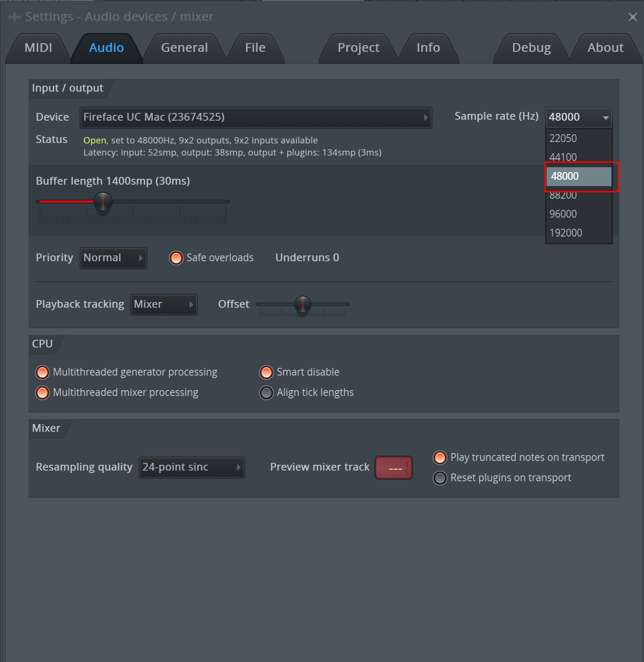The height and width of the screenshot is (662, 644).
Task: Go to the Project tab
Action: click(358, 48)
